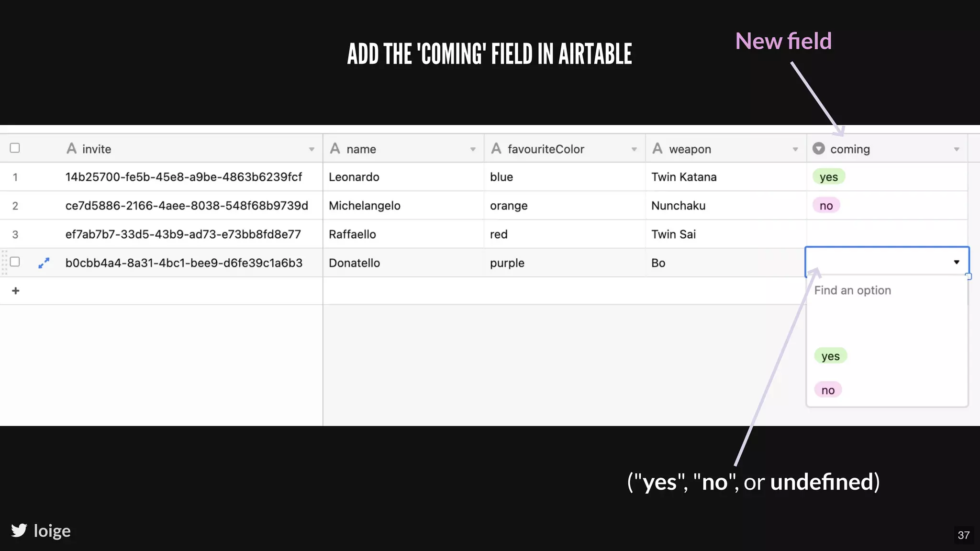The height and width of the screenshot is (551, 980).
Task: Click the 'loige' Twitter handle
Action: pos(52,531)
